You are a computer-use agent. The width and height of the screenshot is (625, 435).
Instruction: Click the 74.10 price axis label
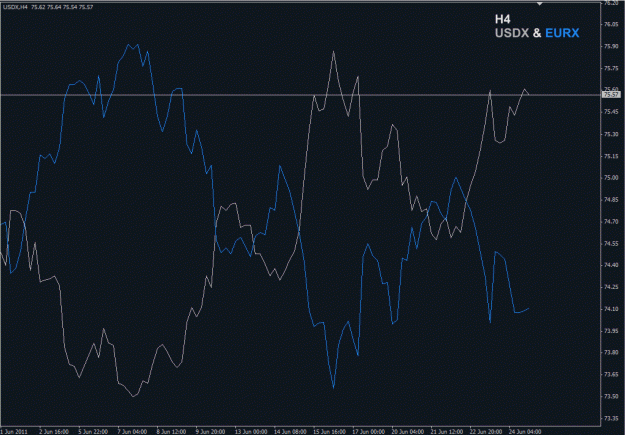tap(610, 309)
